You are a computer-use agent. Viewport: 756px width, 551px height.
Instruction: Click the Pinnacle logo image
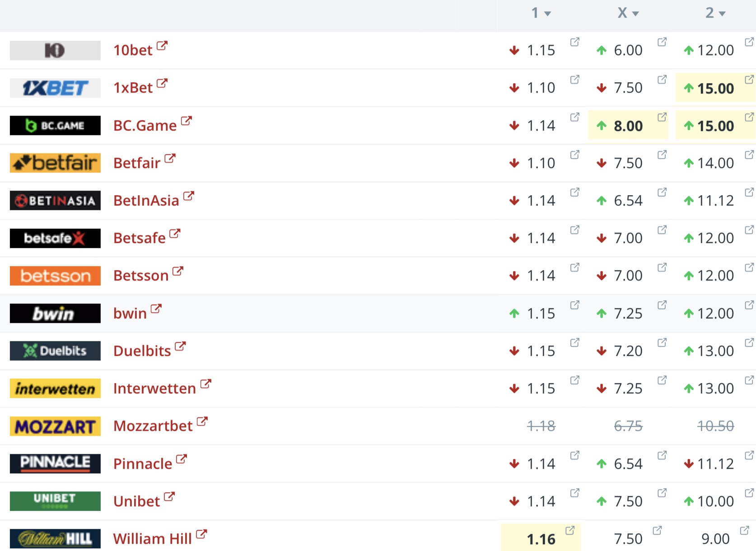(x=55, y=463)
